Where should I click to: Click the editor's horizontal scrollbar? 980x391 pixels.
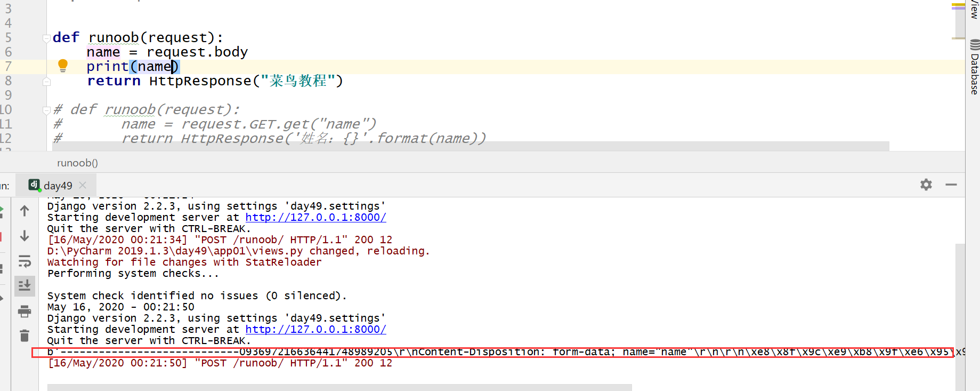[x=469, y=146]
